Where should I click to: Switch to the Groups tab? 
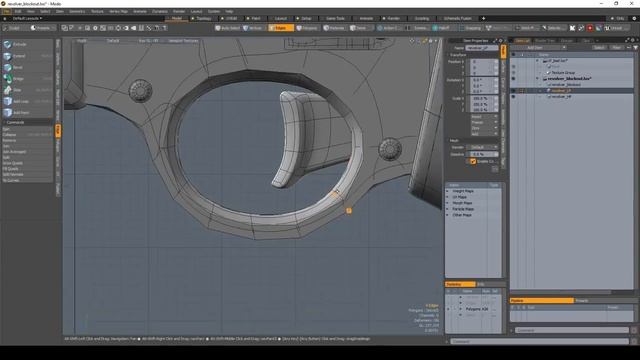[567, 41]
